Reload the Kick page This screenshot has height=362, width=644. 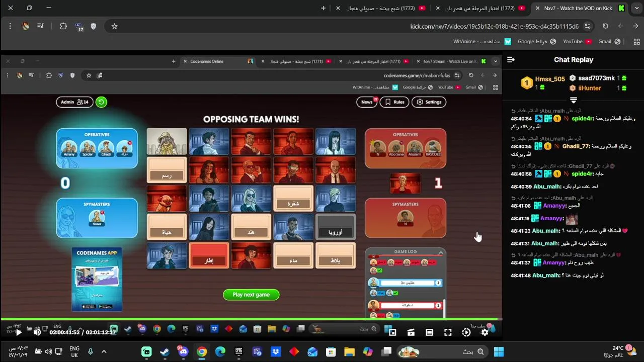click(606, 26)
